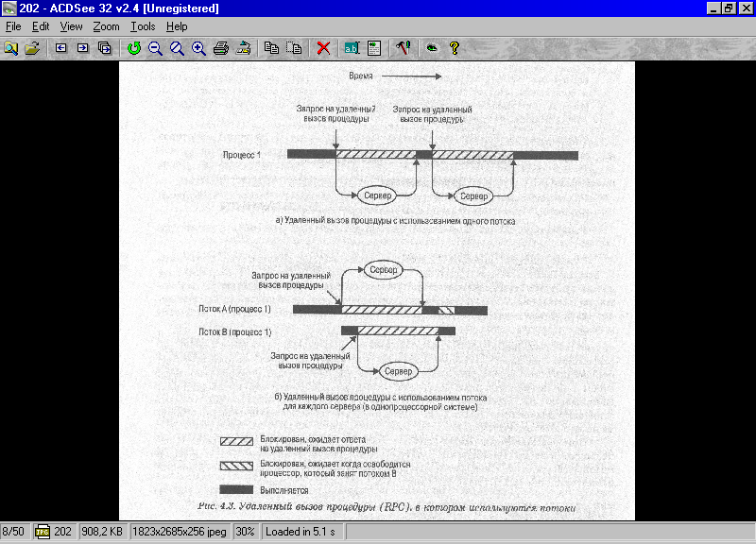Go to the previous image
756x544 pixels.
[60, 48]
